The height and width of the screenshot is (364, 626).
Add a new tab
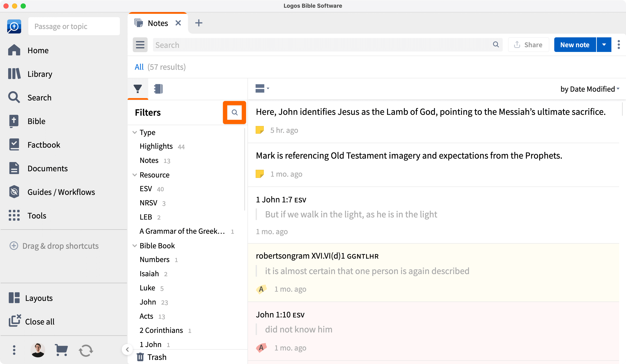click(199, 23)
